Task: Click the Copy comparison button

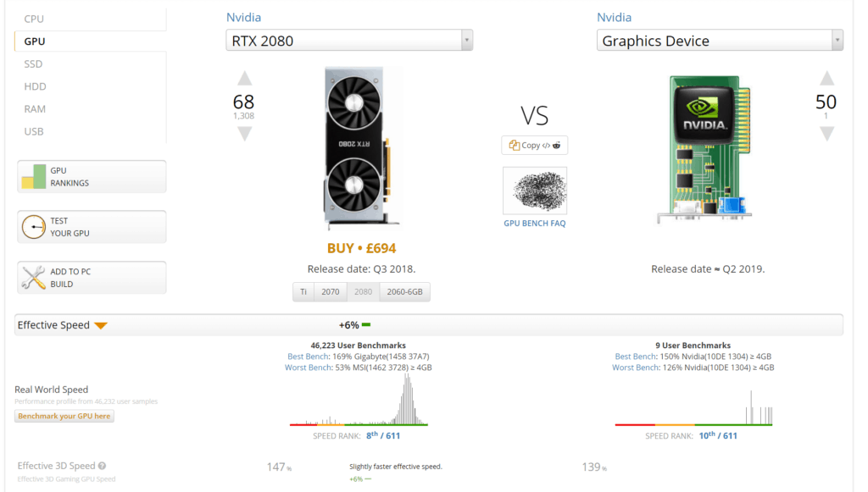Action: [x=534, y=145]
